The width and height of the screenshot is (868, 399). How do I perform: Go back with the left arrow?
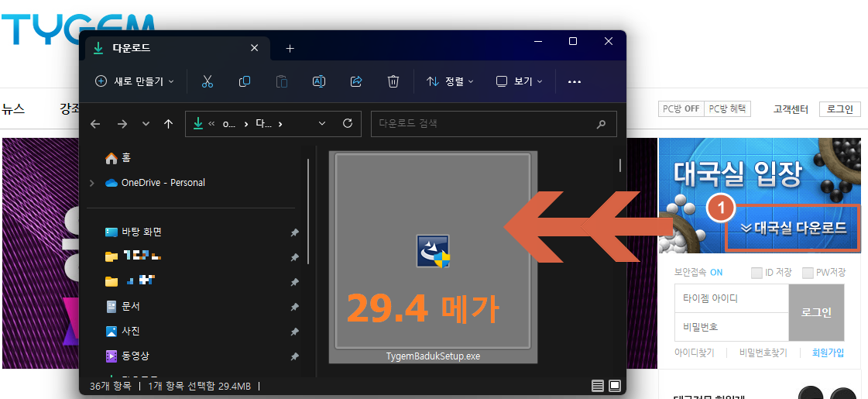95,124
